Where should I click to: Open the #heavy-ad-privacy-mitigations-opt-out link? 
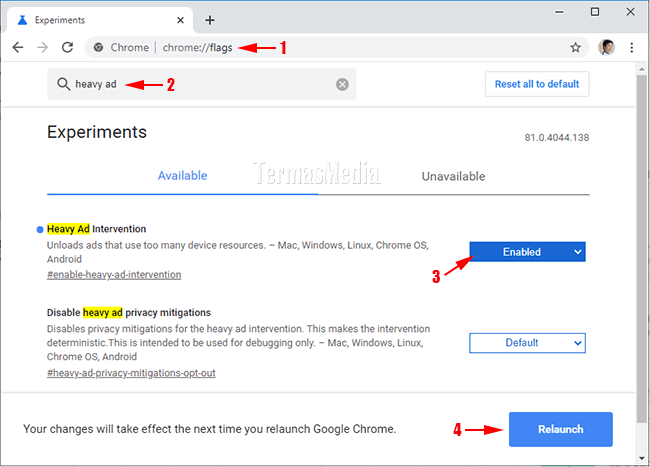click(x=131, y=373)
